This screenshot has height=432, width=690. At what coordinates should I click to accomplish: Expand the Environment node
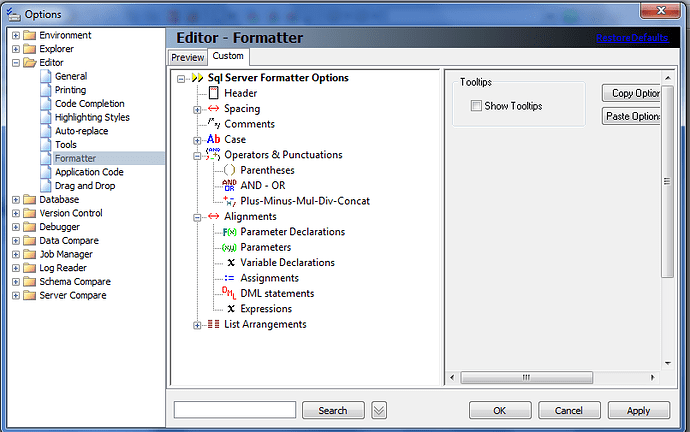coord(16,35)
